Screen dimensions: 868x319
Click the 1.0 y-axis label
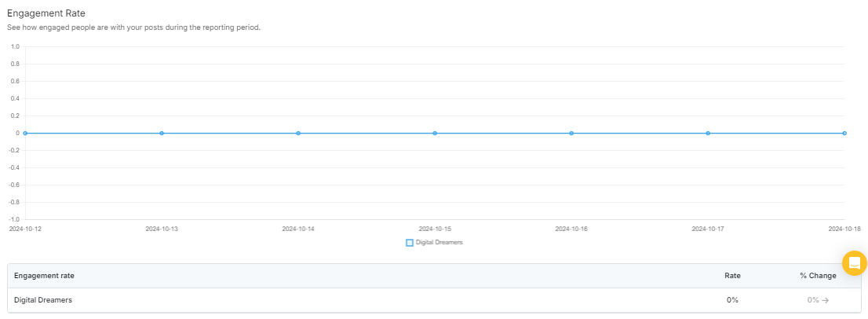pos(15,47)
